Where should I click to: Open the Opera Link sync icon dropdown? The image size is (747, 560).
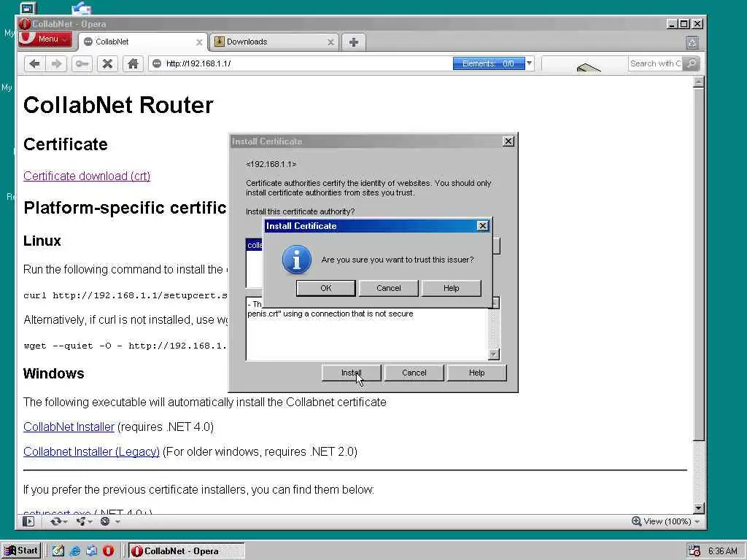(x=58, y=521)
